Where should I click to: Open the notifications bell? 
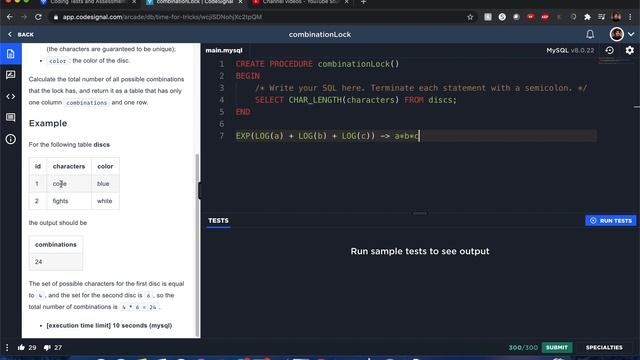[590, 34]
